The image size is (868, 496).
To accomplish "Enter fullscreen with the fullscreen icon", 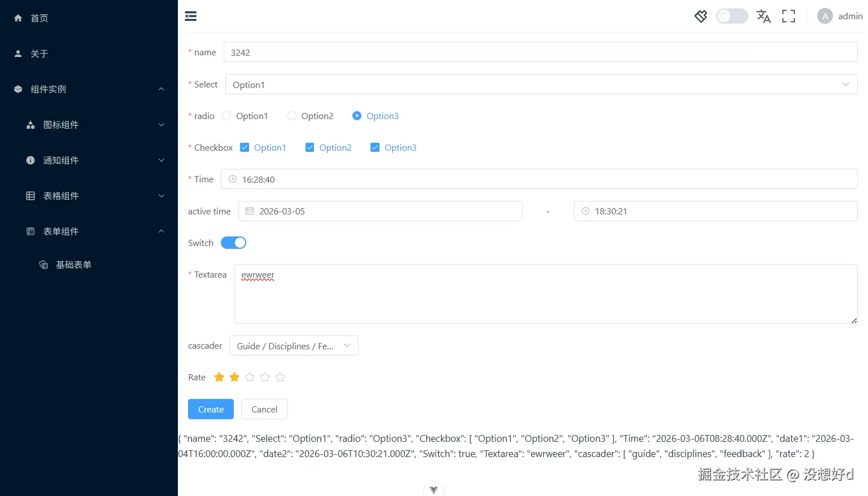I will click(788, 16).
